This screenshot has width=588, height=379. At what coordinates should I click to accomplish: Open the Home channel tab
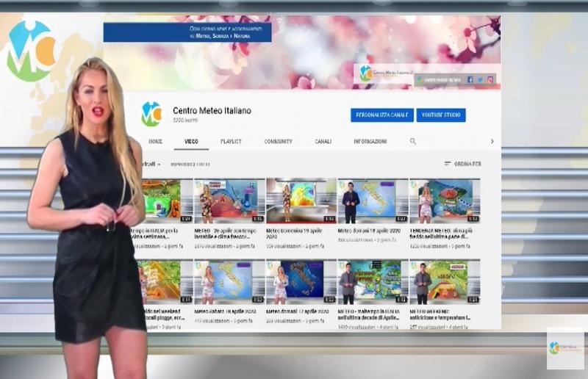click(x=155, y=141)
